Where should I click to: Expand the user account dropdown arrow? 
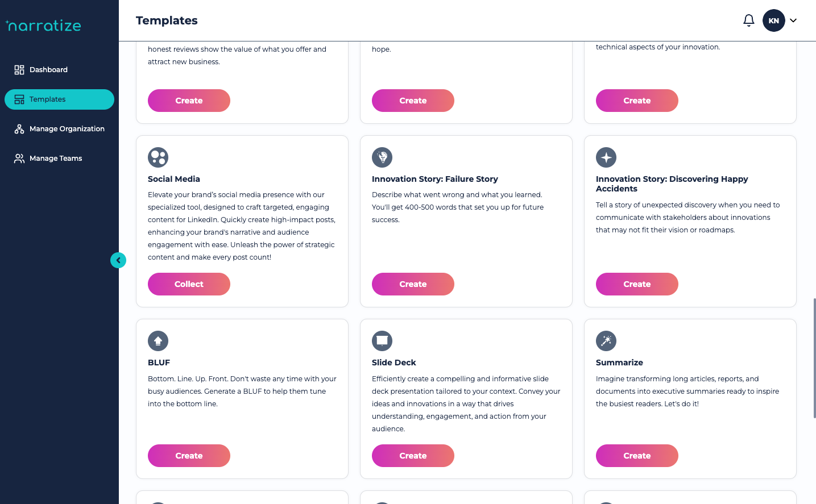(793, 20)
